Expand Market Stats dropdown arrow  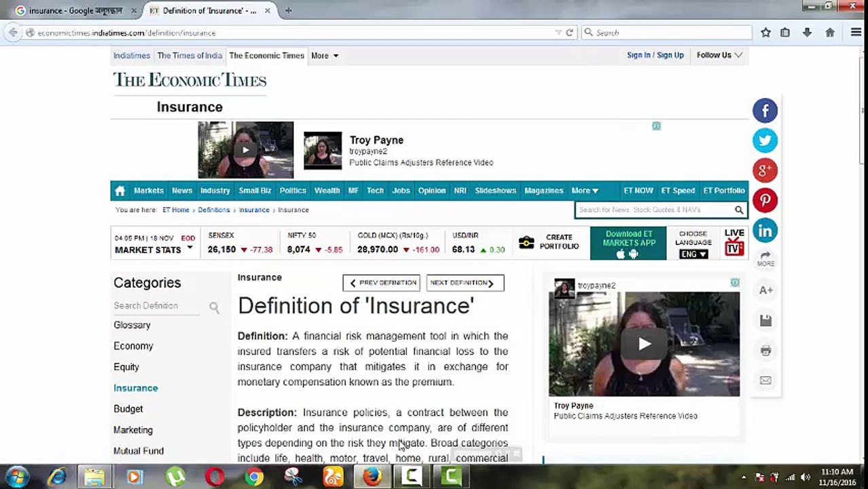189,248
